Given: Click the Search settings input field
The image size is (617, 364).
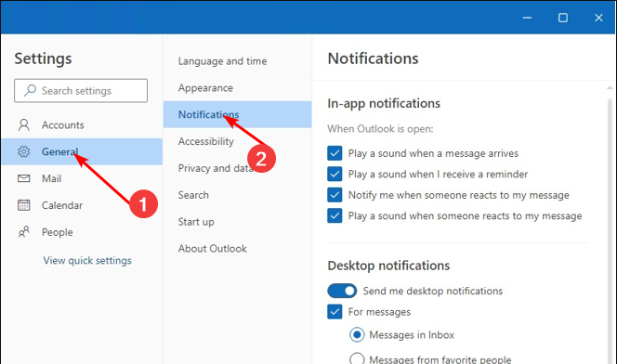Looking at the screenshot, I should pos(81,90).
